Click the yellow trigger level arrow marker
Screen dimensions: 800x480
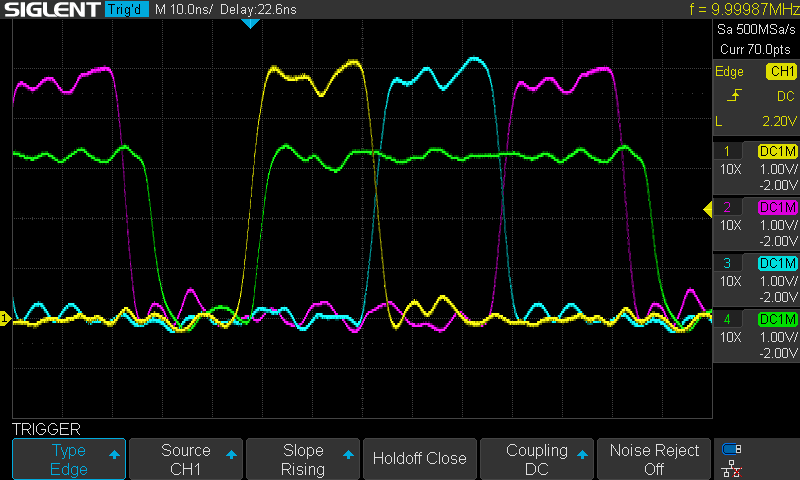click(706, 208)
